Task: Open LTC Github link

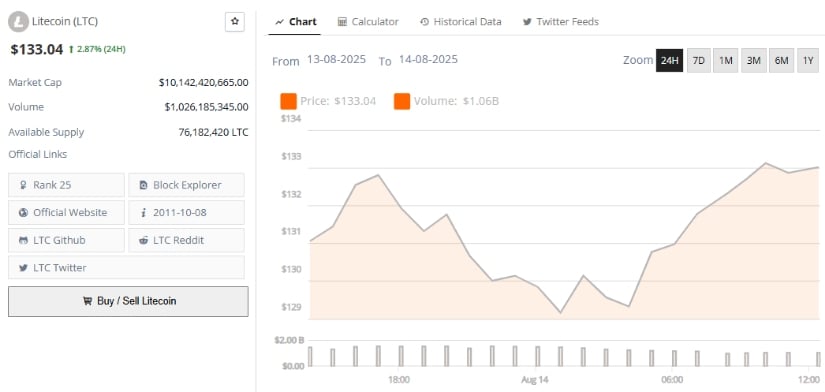Action: click(66, 240)
